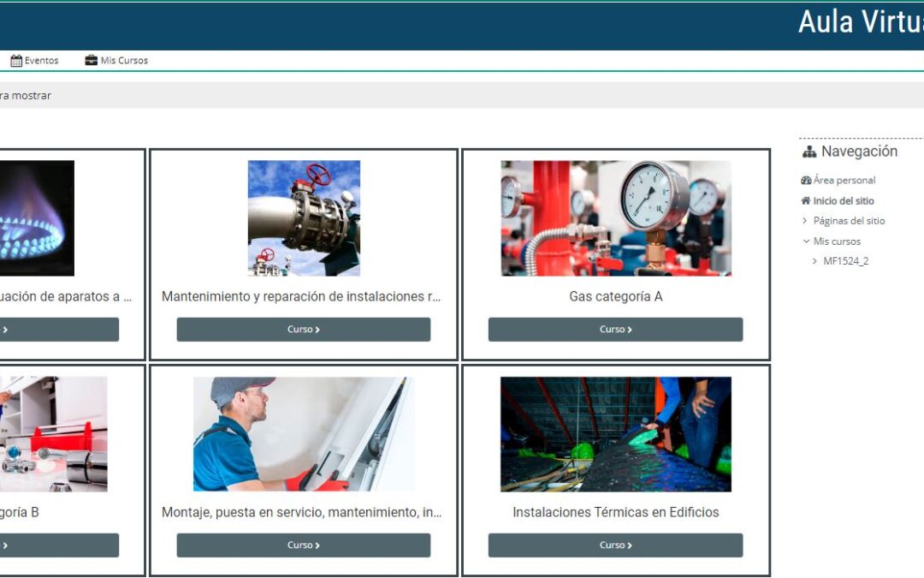924x578 pixels.
Task: Click the sitemap icon next to Navegación
Action: click(x=809, y=152)
